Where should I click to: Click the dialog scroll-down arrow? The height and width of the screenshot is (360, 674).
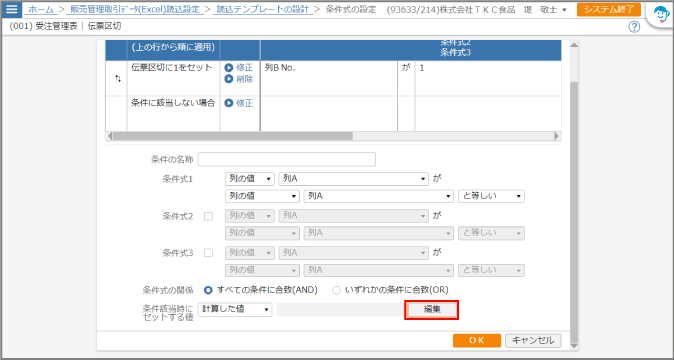pyautogui.click(x=574, y=346)
